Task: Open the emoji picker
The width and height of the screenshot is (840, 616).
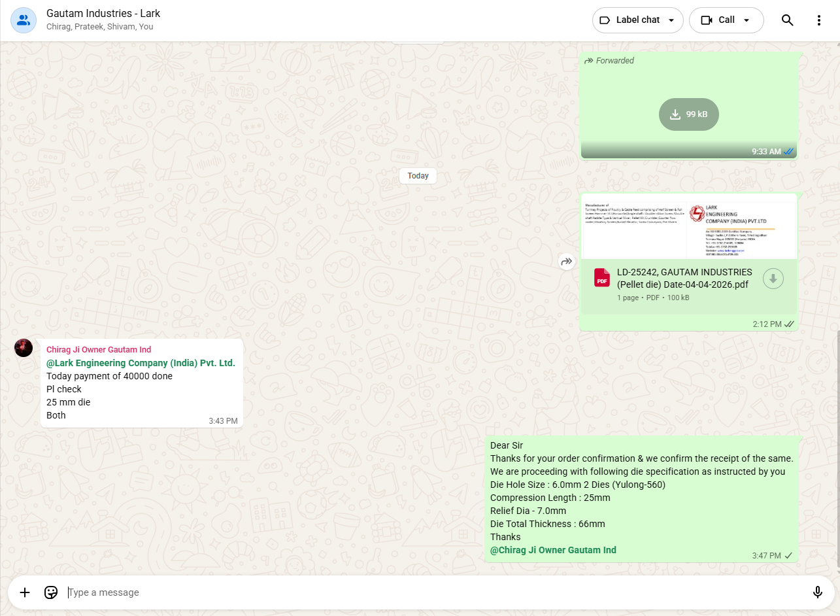Action: (51, 592)
